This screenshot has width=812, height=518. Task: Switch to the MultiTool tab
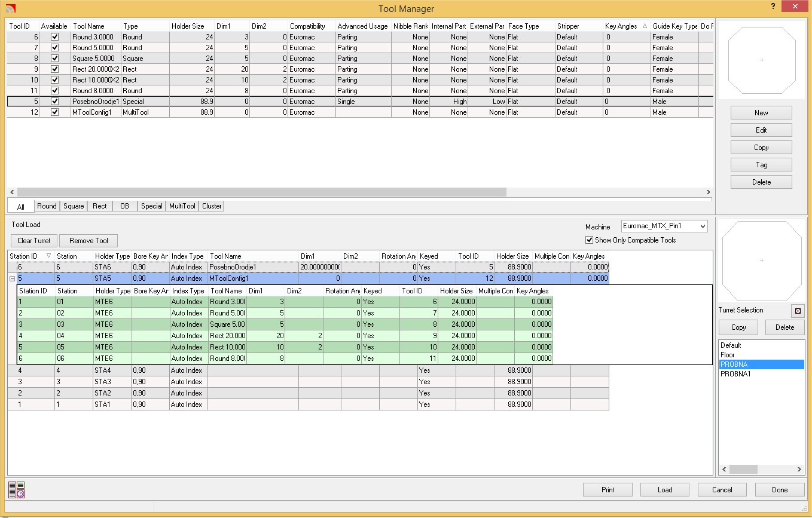pos(182,206)
